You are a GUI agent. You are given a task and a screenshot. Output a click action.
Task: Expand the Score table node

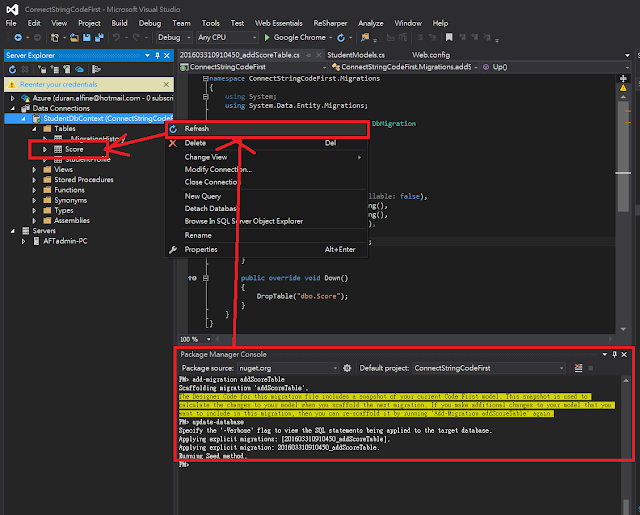pos(45,149)
